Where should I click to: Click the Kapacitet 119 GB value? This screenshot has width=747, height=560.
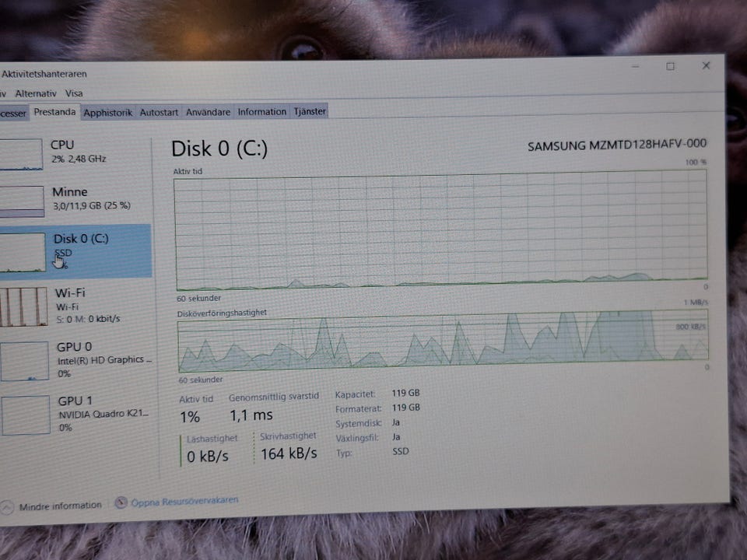[405, 393]
